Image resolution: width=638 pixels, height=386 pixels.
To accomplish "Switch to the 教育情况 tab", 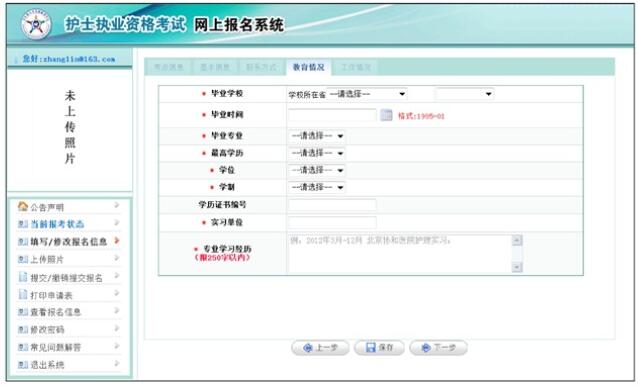I will click(x=308, y=67).
